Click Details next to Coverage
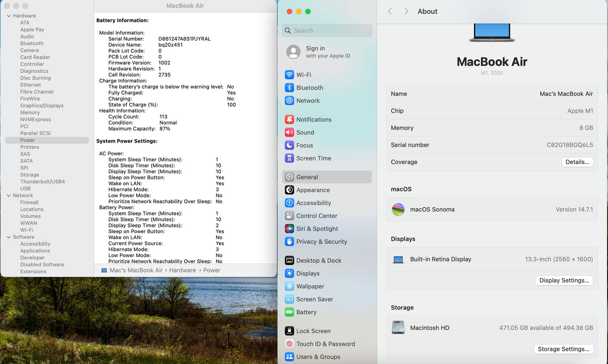Viewport: 608px width, 364px height. [x=577, y=162]
